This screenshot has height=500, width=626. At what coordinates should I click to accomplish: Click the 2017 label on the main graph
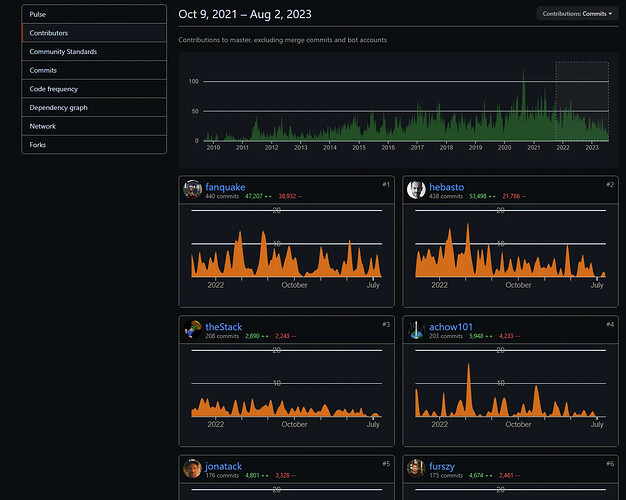[x=417, y=147]
